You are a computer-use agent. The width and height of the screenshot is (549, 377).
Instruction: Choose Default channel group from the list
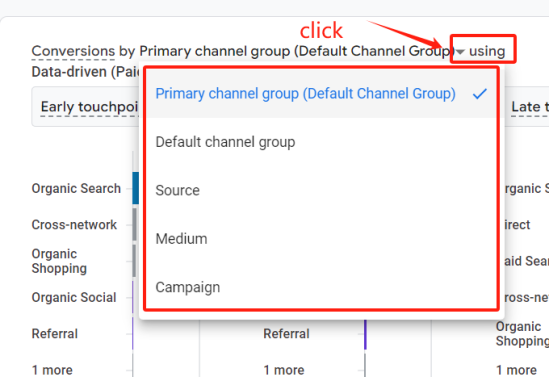click(x=321, y=142)
